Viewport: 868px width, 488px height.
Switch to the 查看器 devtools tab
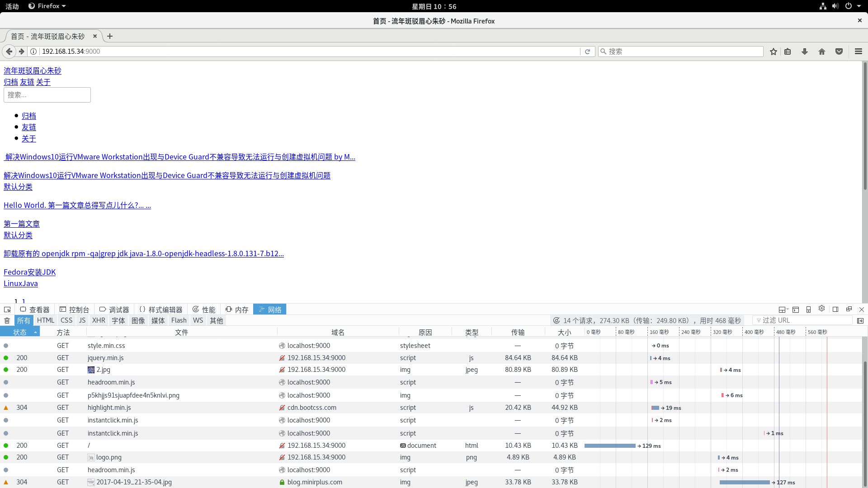(x=35, y=310)
